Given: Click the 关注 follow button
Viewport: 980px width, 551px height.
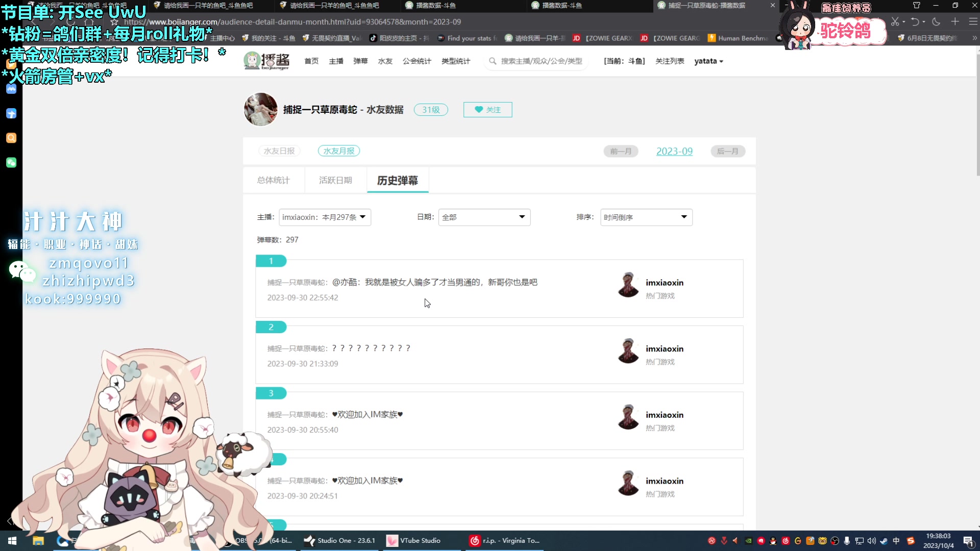Looking at the screenshot, I should click(487, 110).
